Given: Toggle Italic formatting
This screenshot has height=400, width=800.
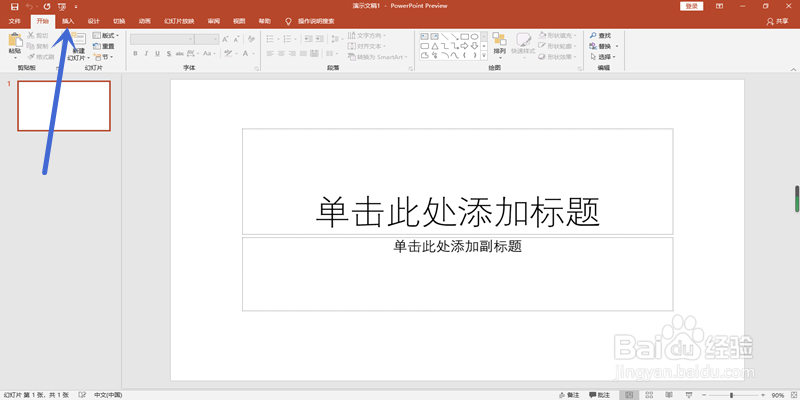Looking at the screenshot, I should pyautogui.click(x=146, y=53).
